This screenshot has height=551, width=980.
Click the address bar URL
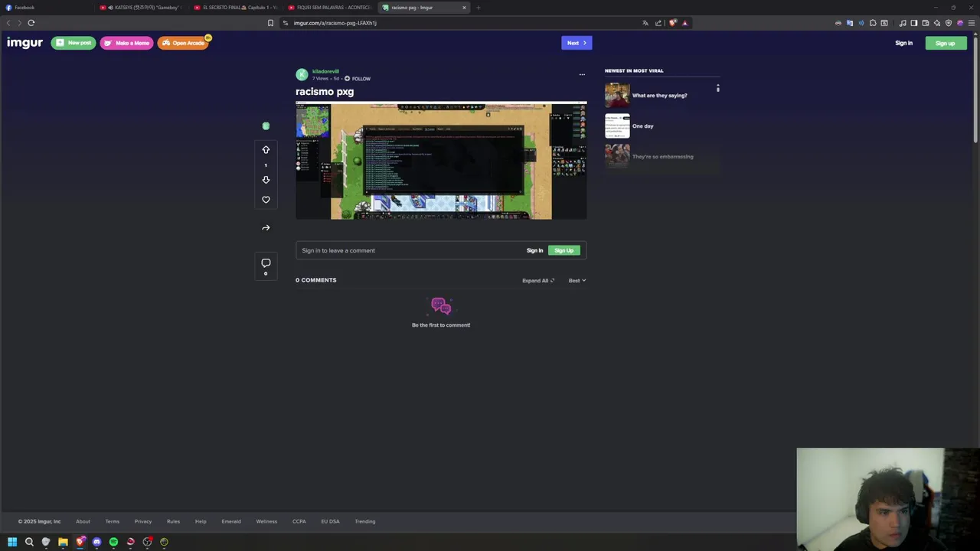(x=335, y=23)
